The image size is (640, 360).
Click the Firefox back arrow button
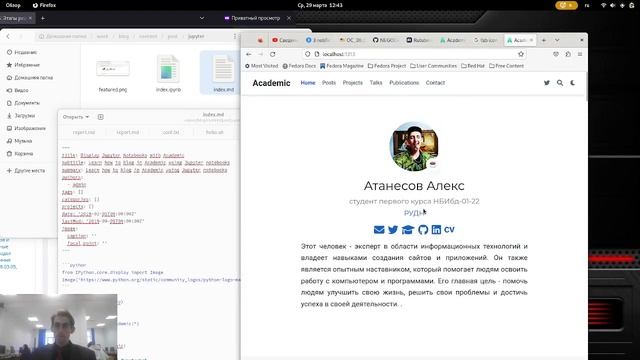249,54
